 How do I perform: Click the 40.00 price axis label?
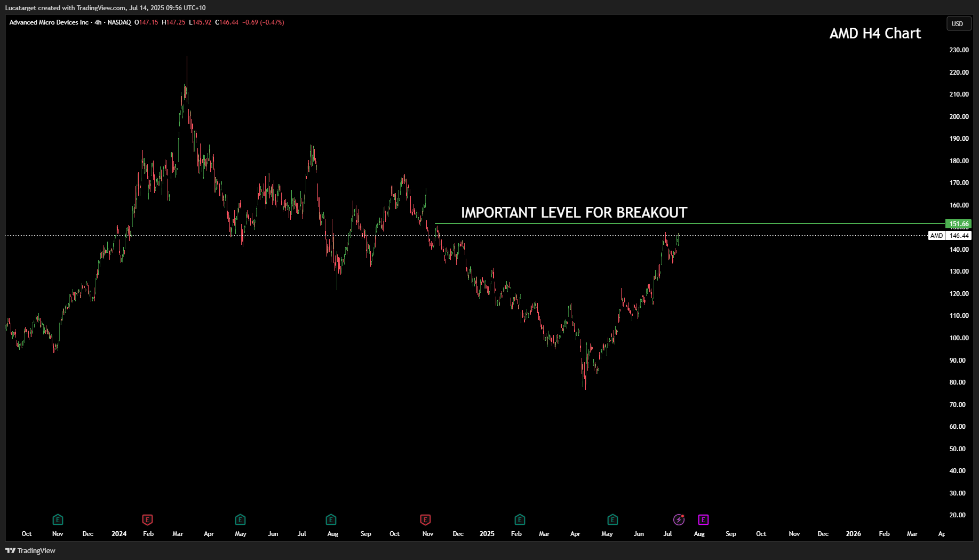958,471
